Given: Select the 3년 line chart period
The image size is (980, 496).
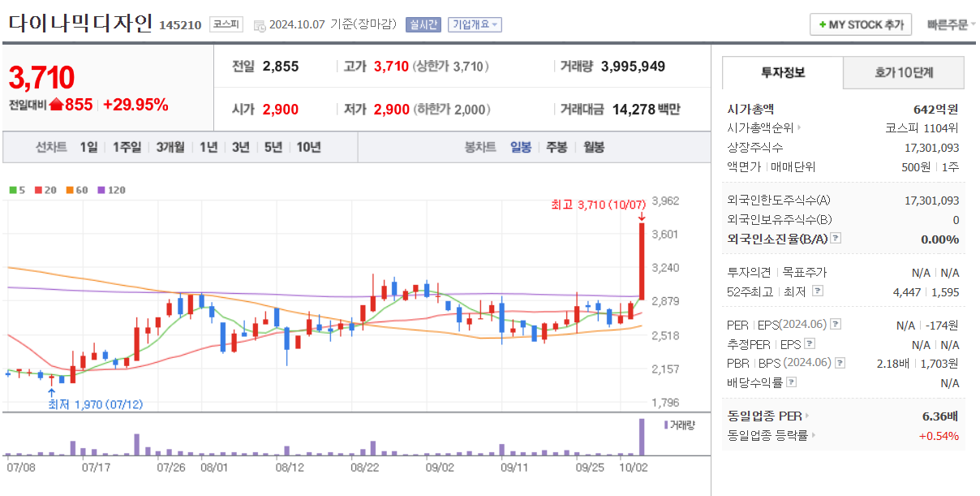Looking at the screenshot, I should click(x=240, y=147).
